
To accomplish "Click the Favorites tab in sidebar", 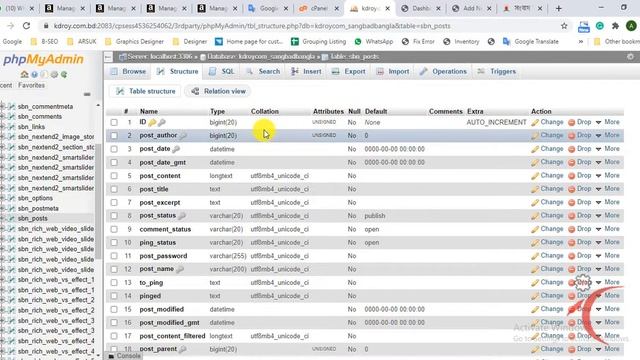I will [31, 85].
